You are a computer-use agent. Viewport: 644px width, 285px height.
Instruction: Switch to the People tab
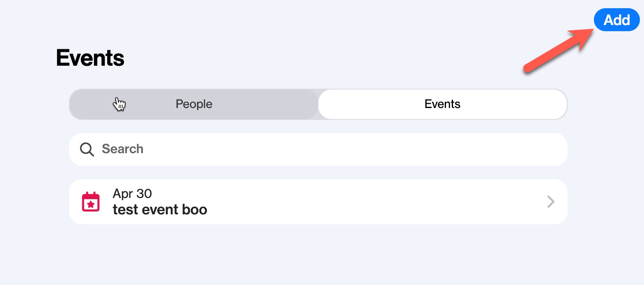[194, 104]
